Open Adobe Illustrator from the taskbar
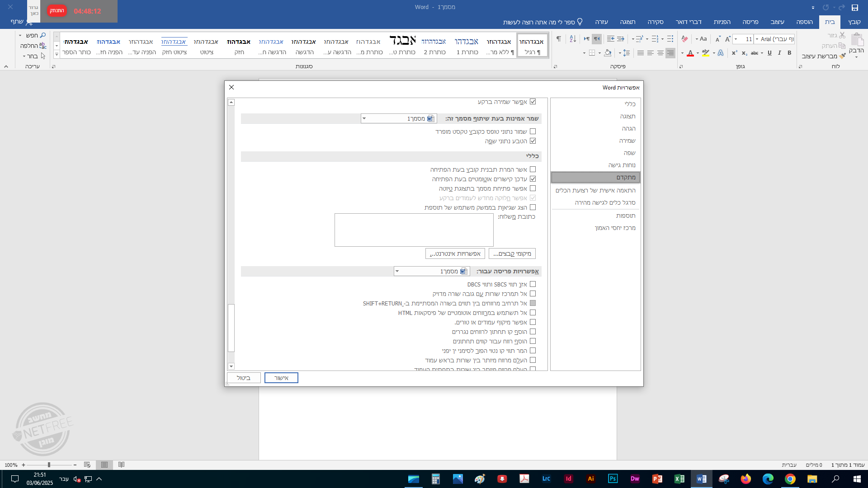The height and width of the screenshot is (488, 868). pos(590,479)
